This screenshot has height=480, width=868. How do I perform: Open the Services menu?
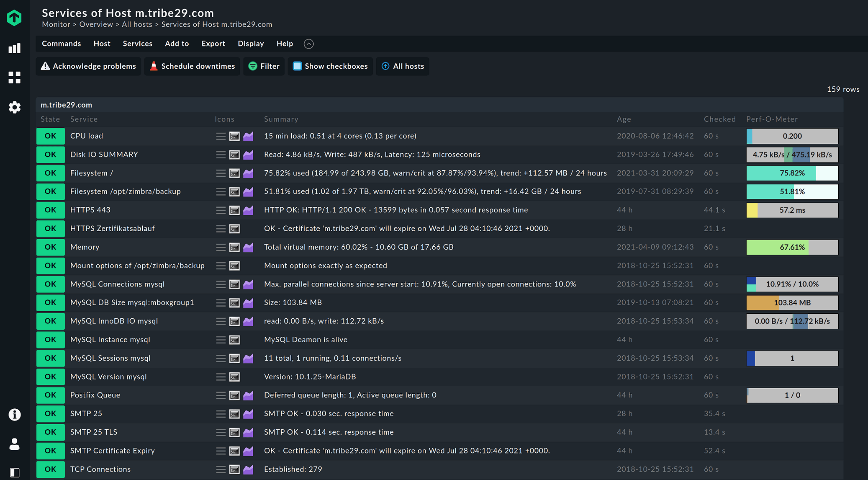(137, 44)
